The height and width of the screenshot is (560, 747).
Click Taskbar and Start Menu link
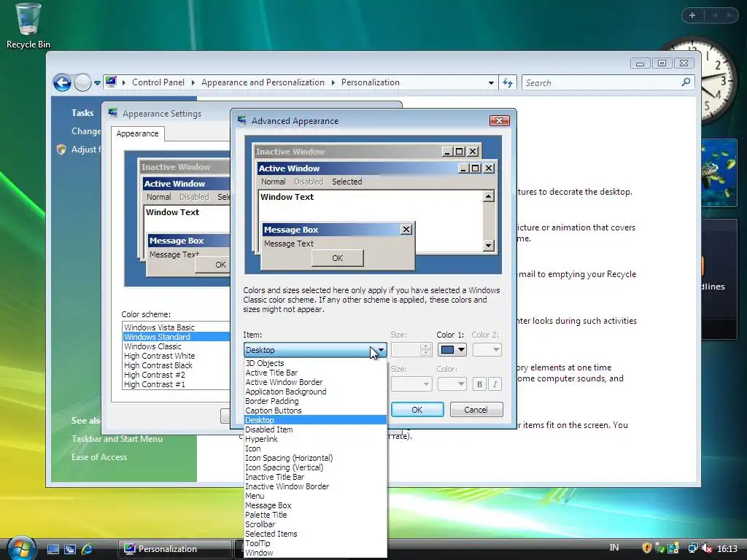pyautogui.click(x=117, y=439)
